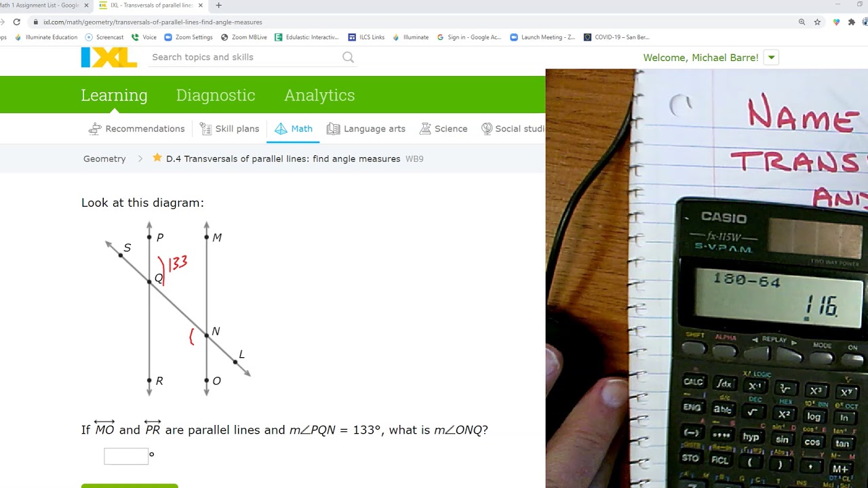Click the D.4 Transversals of parallel lines title
Image resolution: width=868 pixels, height=488 pixels.
(x=283, y=159)
